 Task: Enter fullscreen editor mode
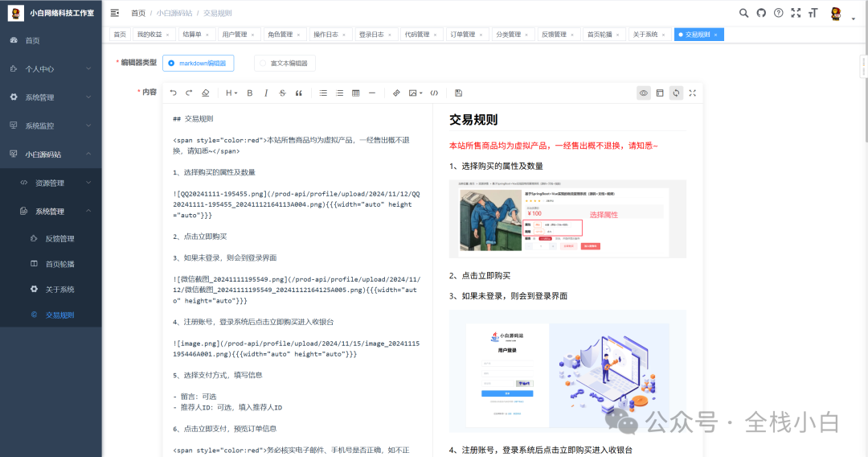(x=693, y=93)
